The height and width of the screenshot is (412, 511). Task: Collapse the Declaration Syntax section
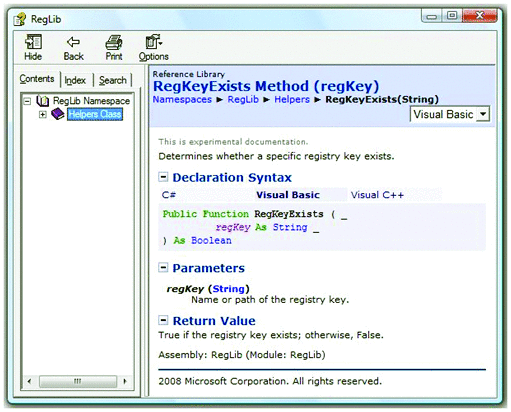(163, 177)
